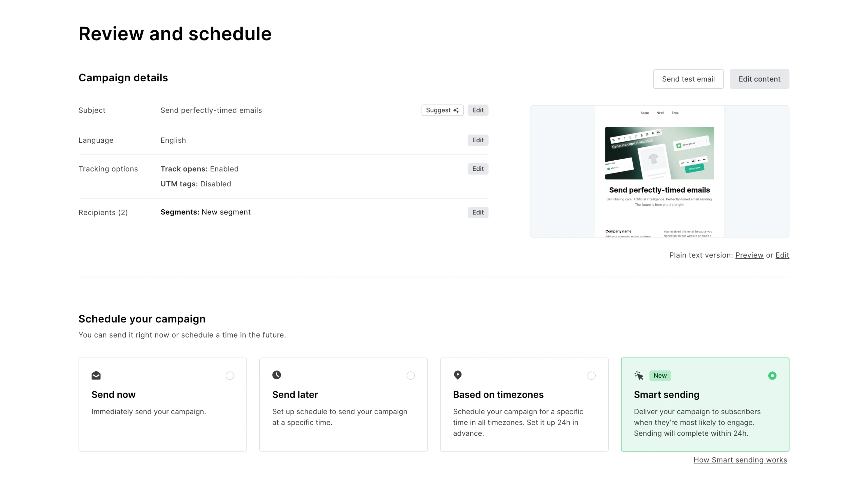
Task: Click the green New badge
Action: pyautogui.click(x=660, y=375)
